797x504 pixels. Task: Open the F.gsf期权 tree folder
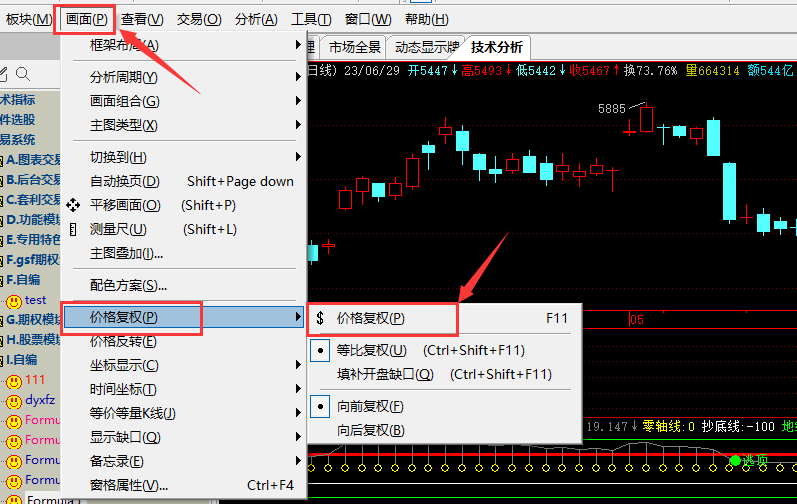[x=33, y=260]
